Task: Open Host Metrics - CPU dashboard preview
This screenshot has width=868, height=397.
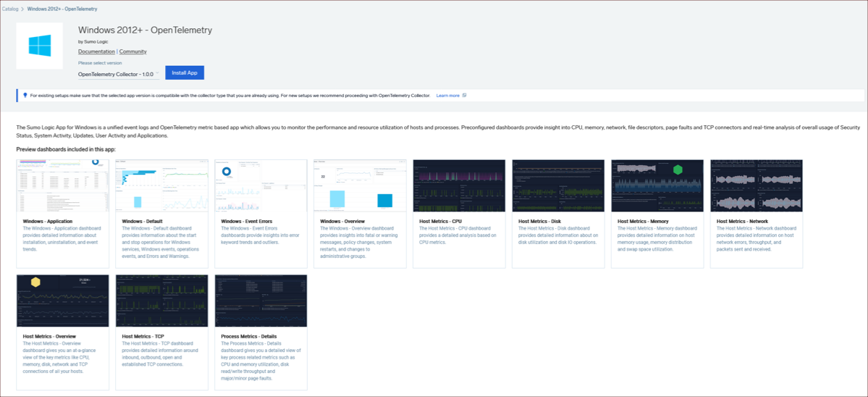Action: point(459,185)
